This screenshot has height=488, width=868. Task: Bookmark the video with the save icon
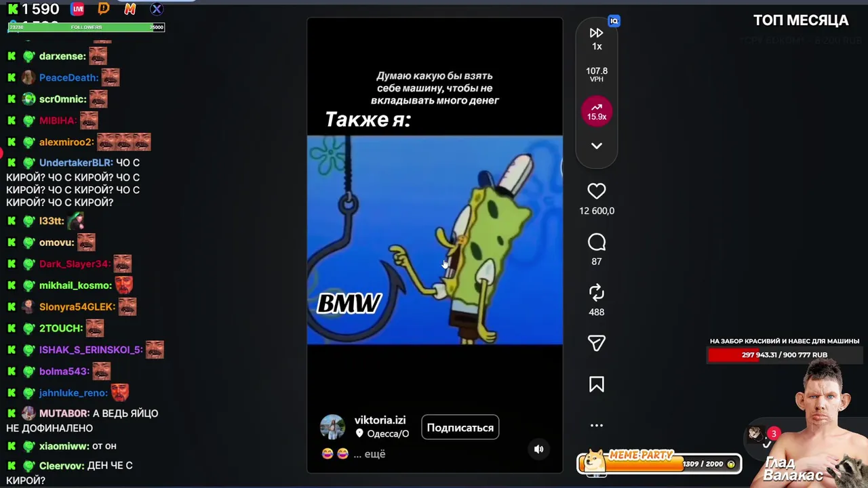tap(597, 385)
